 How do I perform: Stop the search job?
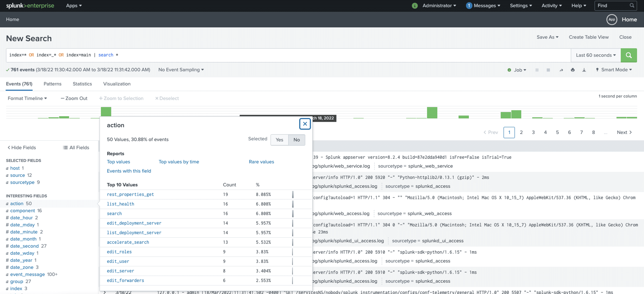point(548,70)
